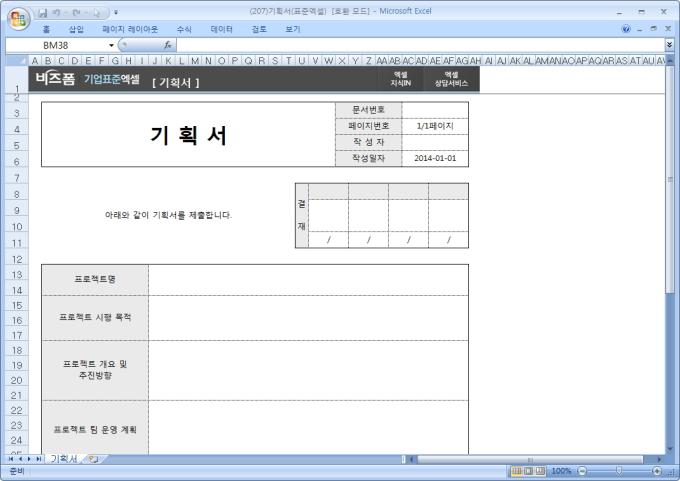
Task: Click the zoom out minus button
Action: (x=582, y=471)
